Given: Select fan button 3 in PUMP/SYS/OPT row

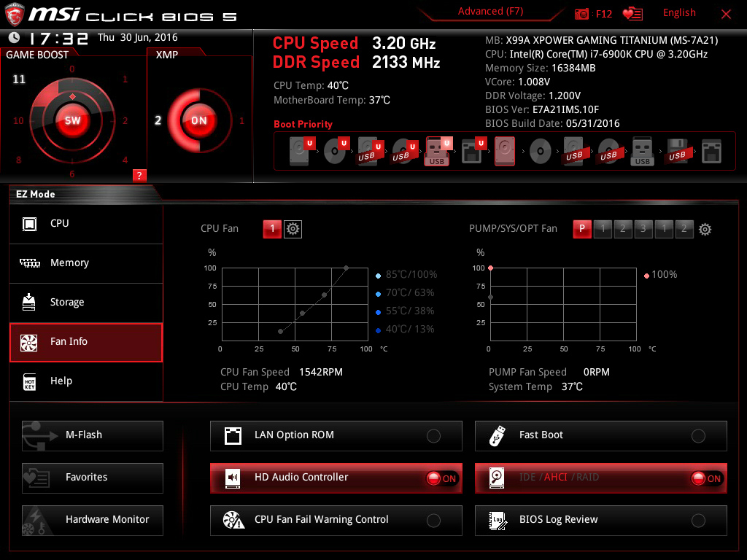Looking at the screenshot, I should pyautogui.click(x=643, y=229).
